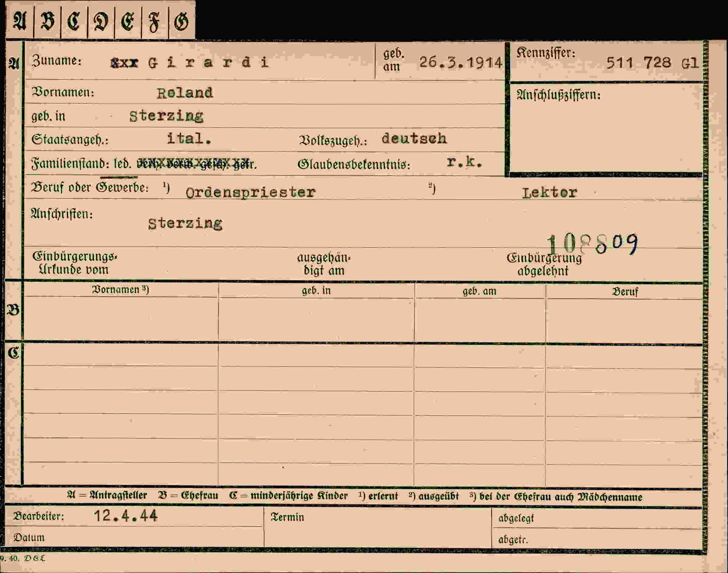Click the "geb. in" column header
This screenshot has width=728, height=573.
pos(316,290)
